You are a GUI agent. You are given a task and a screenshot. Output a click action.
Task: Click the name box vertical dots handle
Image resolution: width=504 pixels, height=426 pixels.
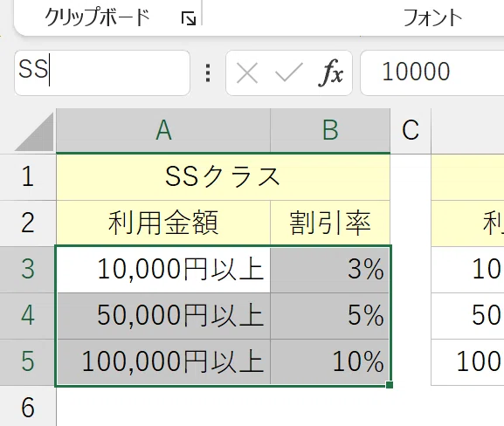coord(208,73)
